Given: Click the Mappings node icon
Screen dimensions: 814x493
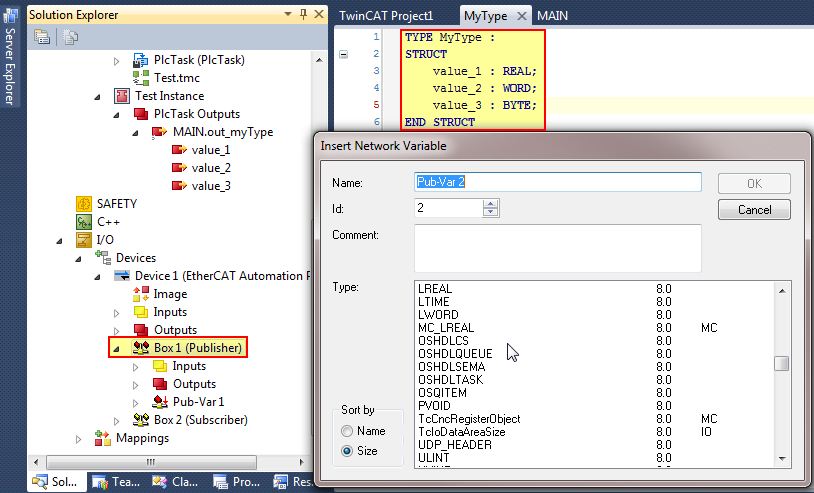Looking at the screenshot, I should click(103, 438).
